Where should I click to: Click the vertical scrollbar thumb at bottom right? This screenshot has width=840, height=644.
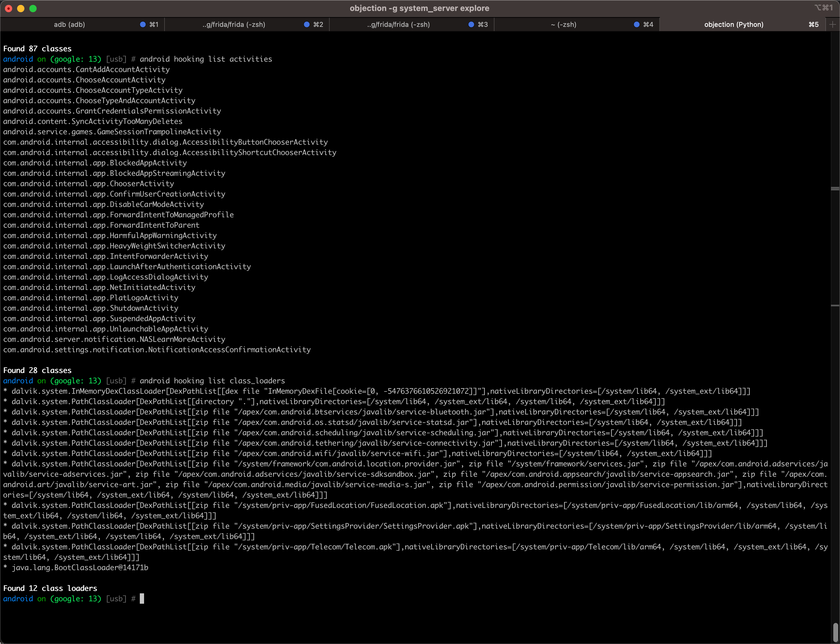tap(835, 632)
